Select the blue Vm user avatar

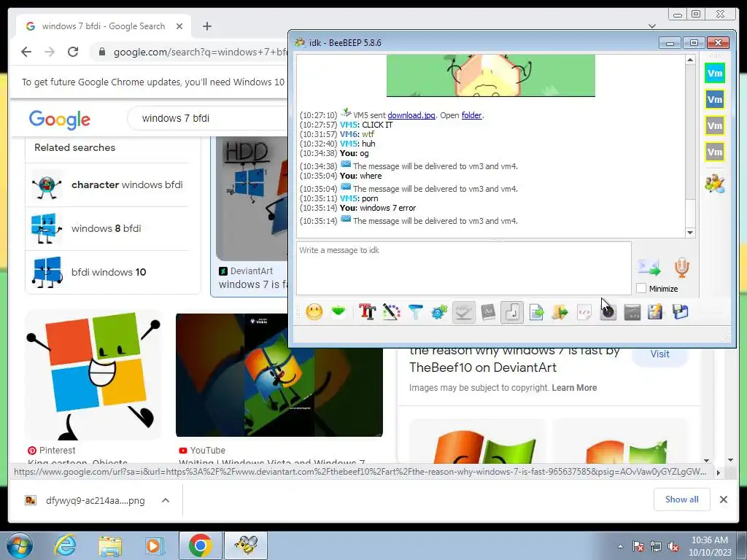(x=715, y=99)
